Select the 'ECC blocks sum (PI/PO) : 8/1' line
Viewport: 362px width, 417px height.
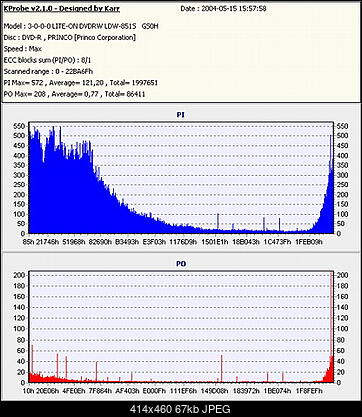(47, 60)
